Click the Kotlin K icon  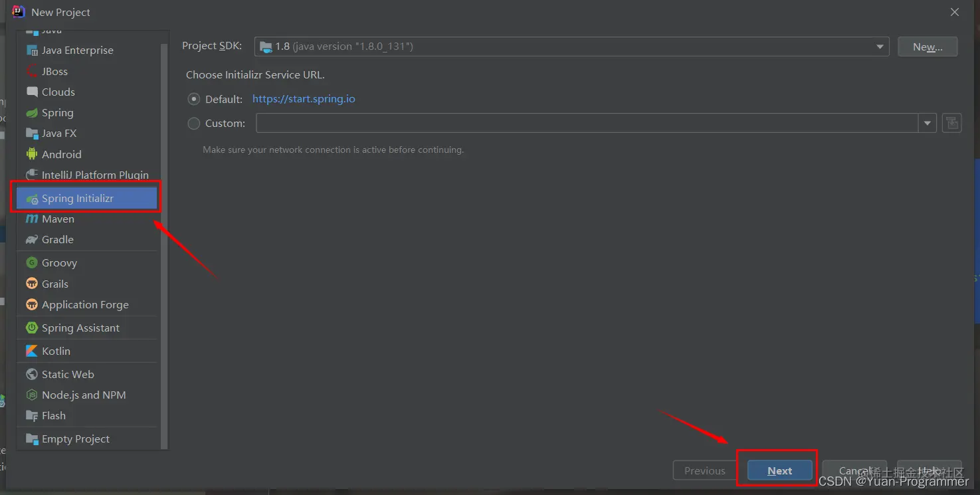[x=32, y=351]
